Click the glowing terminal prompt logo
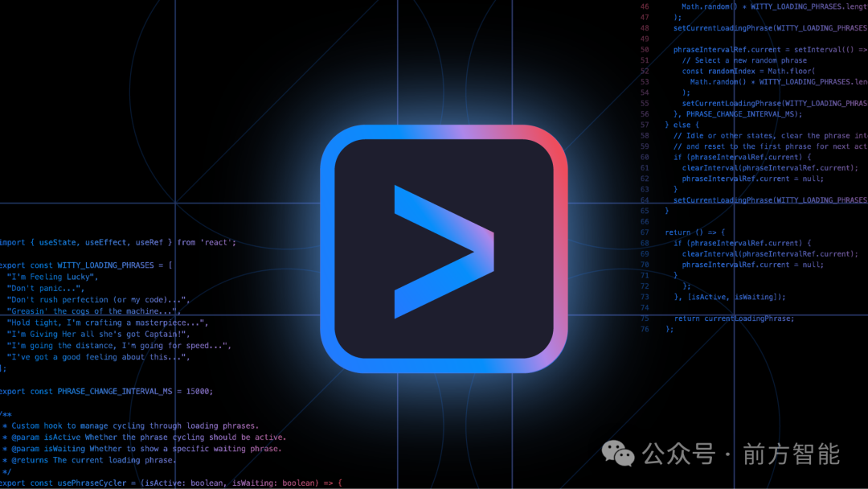The height and width of the screenshot is (489, 868). (444, 249)
